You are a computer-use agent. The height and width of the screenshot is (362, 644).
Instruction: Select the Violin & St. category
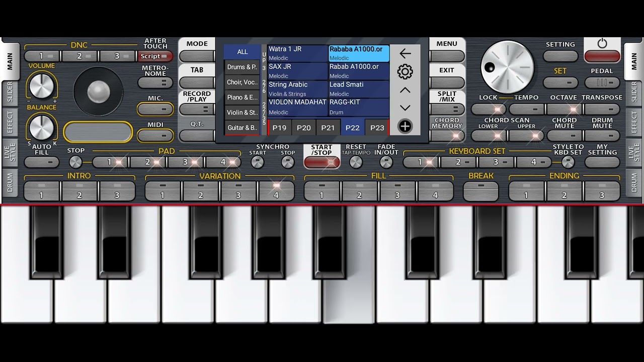(x=243, y=112)
